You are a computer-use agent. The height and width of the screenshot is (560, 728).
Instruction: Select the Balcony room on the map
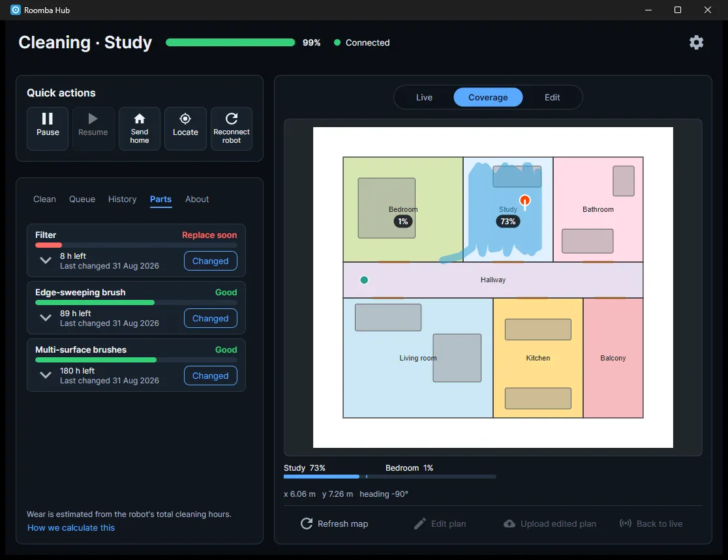(613, 358)
